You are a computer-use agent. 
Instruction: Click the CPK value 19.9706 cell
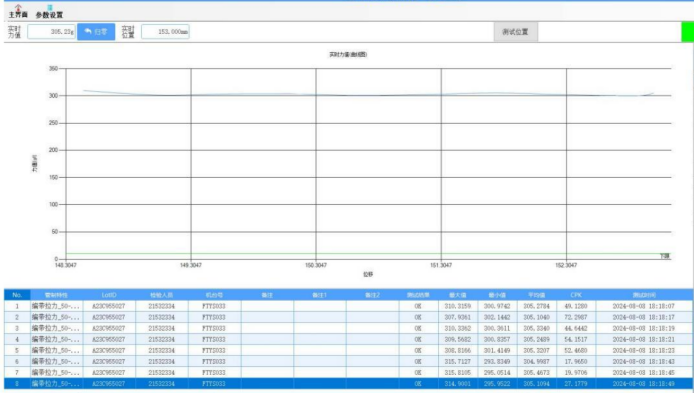(x=576, y=373)
